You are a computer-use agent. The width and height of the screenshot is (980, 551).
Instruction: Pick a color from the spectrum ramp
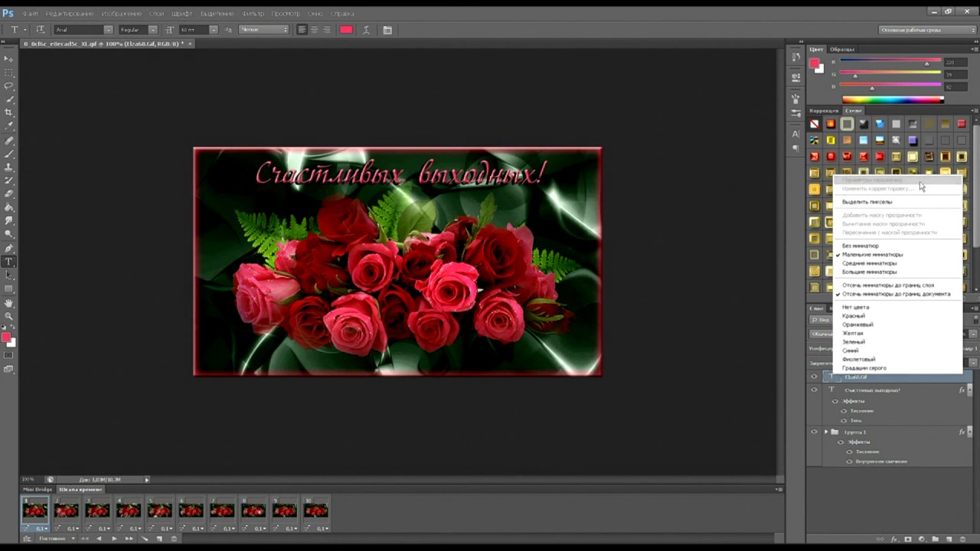point(893,99)
